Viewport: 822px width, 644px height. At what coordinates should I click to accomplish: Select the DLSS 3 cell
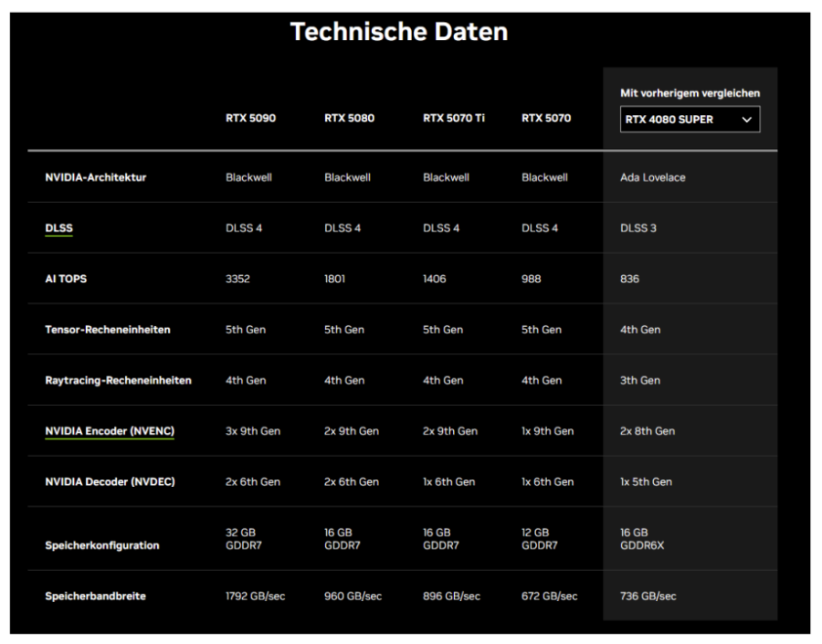pos(638,228)
